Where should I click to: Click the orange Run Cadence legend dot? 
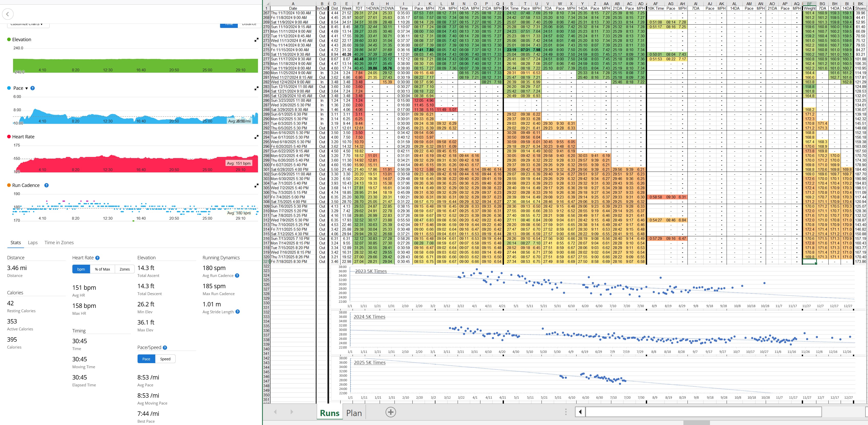[x=9, y=185]
